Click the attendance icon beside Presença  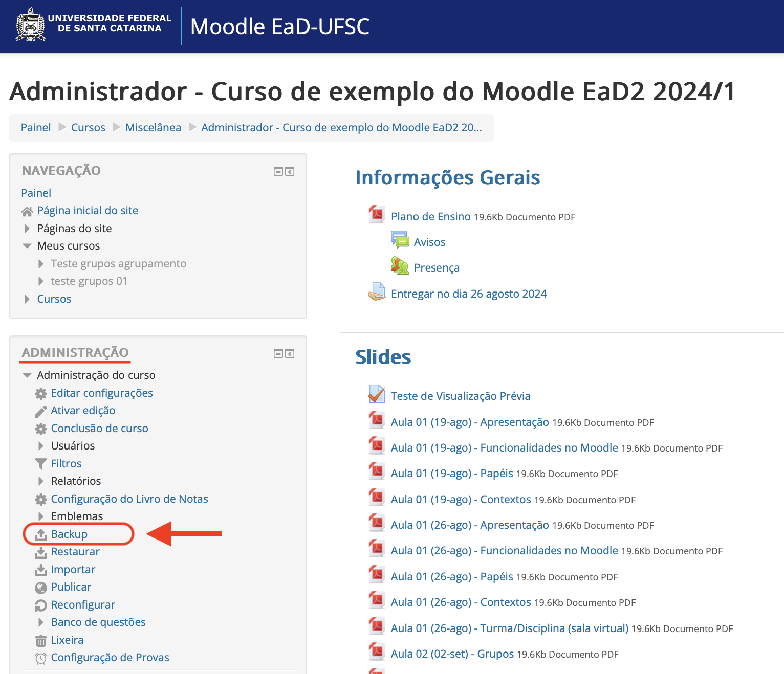tap(400, 265)
